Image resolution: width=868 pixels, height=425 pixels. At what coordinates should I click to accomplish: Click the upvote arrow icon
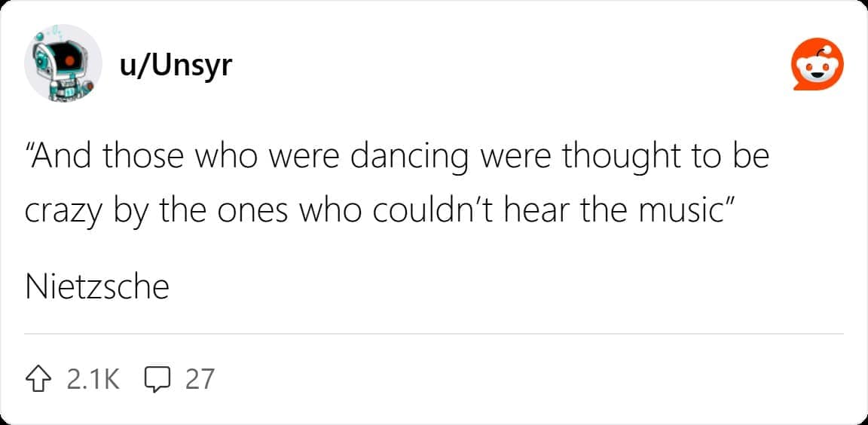click(x=39, y=378)
